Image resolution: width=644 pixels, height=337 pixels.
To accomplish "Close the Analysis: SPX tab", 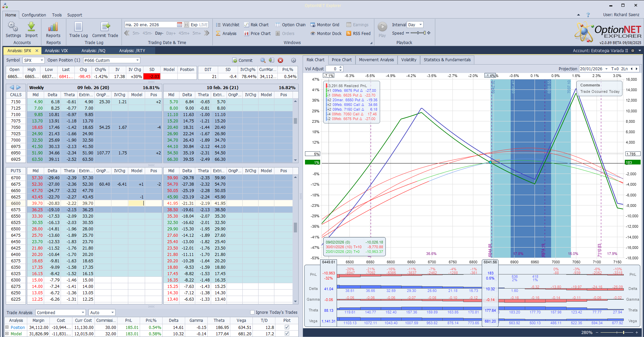I will pos(37,50).
